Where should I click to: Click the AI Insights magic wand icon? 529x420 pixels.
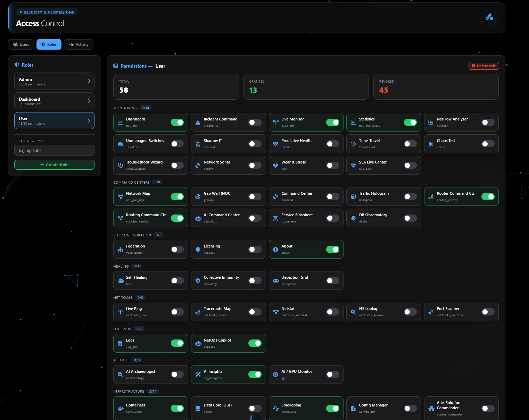click(x=198, y=375)
